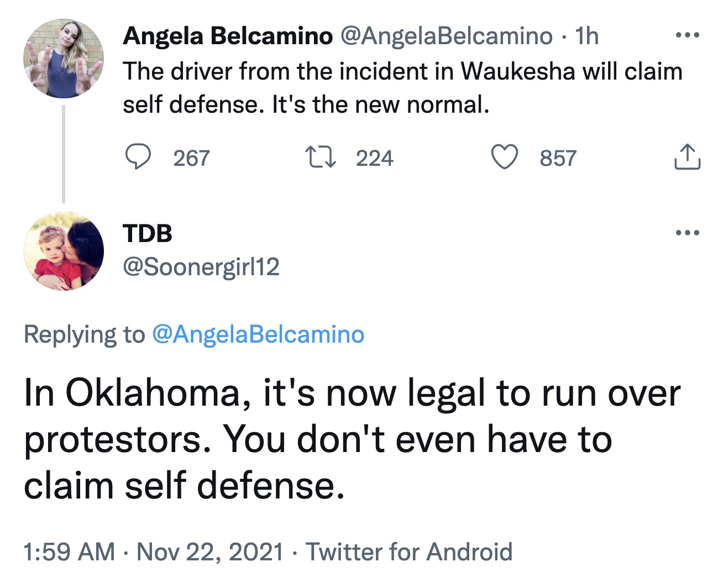
Task: Click the Waukesha self defense tweet text
Action: pyautogui.click(x=402, y=87)
